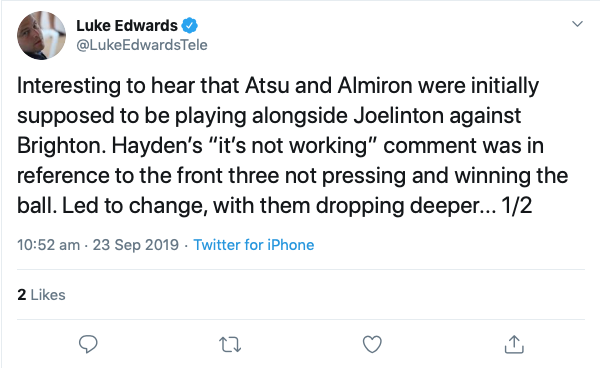Retweet this post using the retweet icon
This screenshot has width=600, height=368.
click(x=230, y=344)
